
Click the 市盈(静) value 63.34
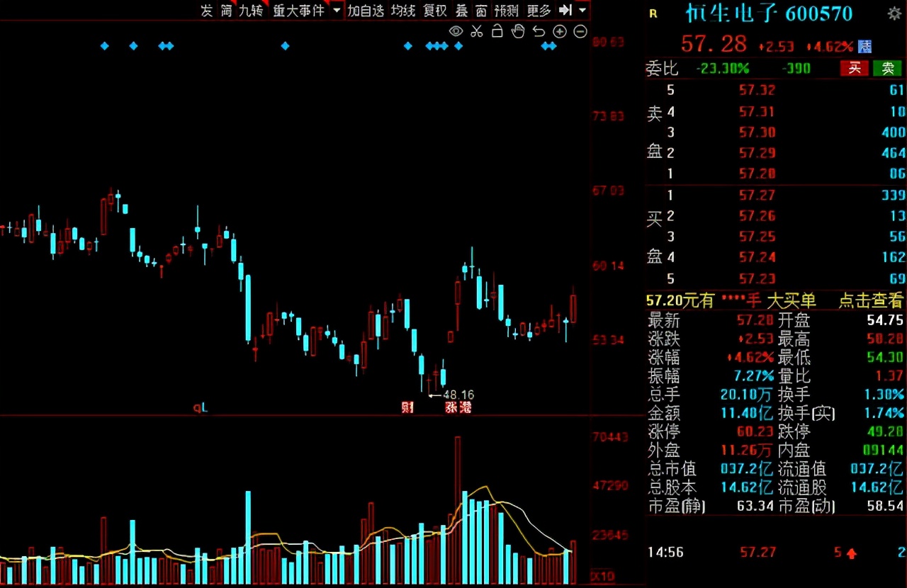coord(756,506)
